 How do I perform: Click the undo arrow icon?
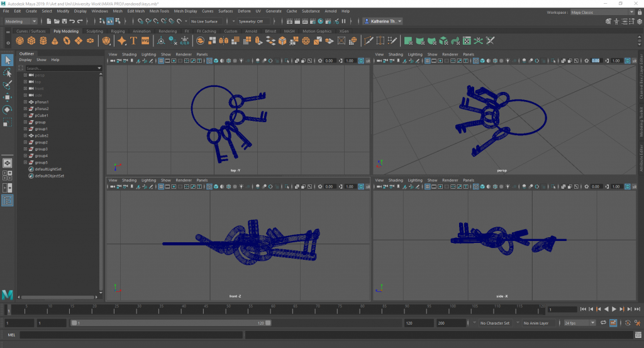72,21
